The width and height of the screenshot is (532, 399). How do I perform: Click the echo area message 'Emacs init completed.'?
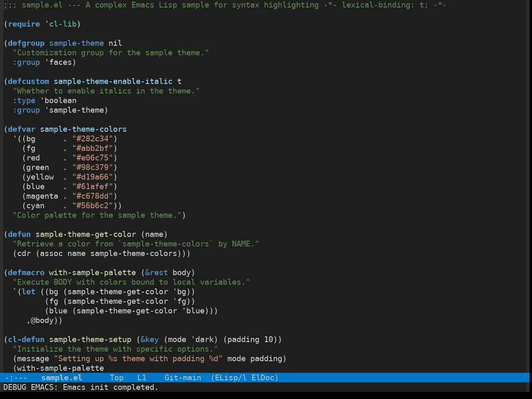tap(111, 387)
